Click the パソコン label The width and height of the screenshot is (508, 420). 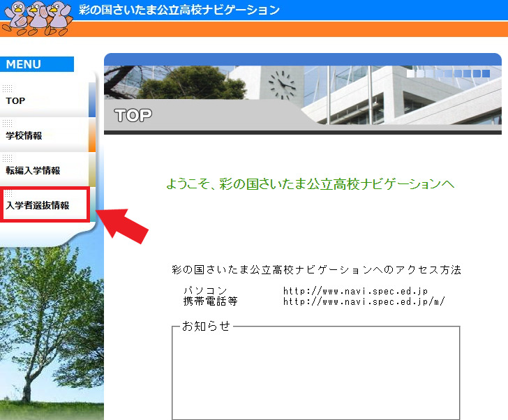pos(204,290)
